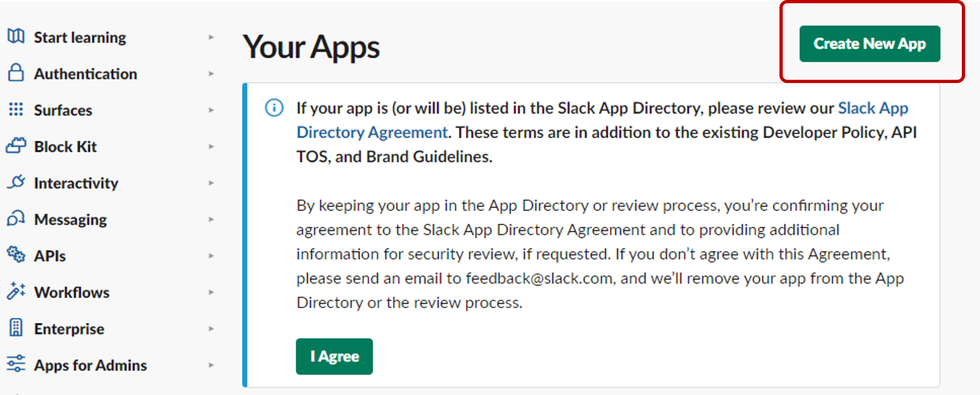Open the Interactivity menu item
This screenshot has height=395, width=980.
76,183
